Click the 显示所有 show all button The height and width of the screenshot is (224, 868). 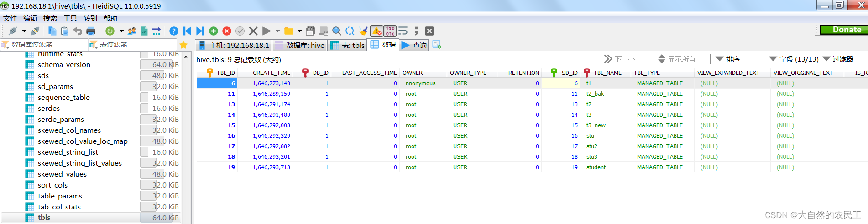pyautogui.click(x=676, y=59)
